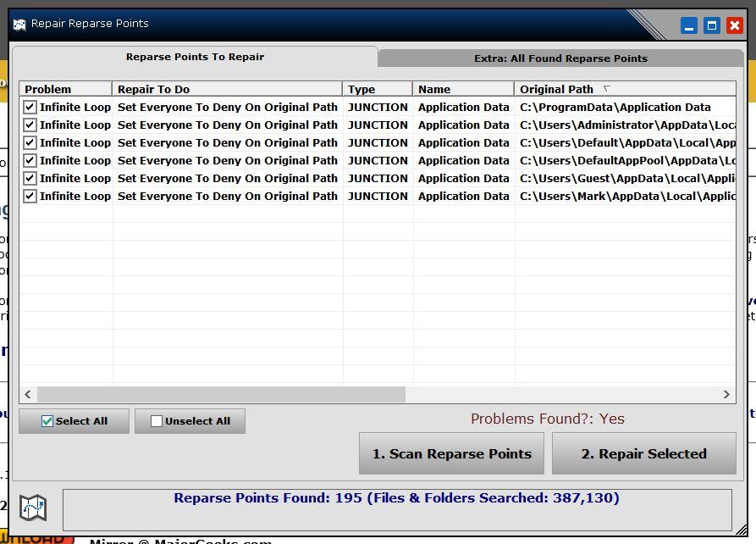This screenshot has width=756, height=544.
Task: Click the app icon in title bar
Action: point(19,24)
